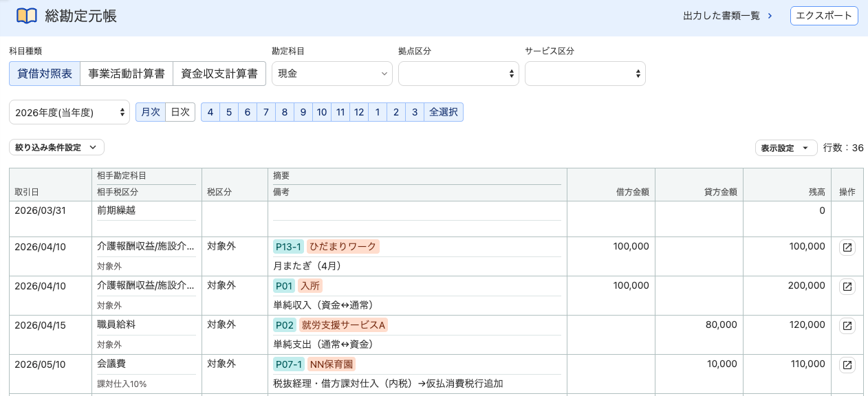
Task: Toggle month 1 in period selector
Action: (x=378, y=112)
